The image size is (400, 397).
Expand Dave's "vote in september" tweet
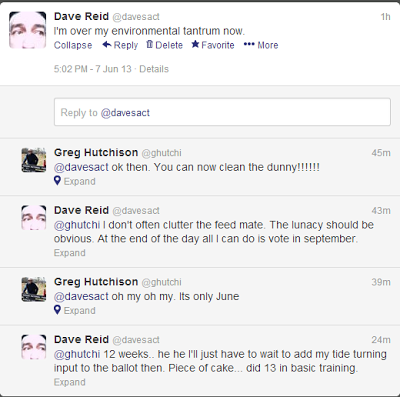(70, 253)
